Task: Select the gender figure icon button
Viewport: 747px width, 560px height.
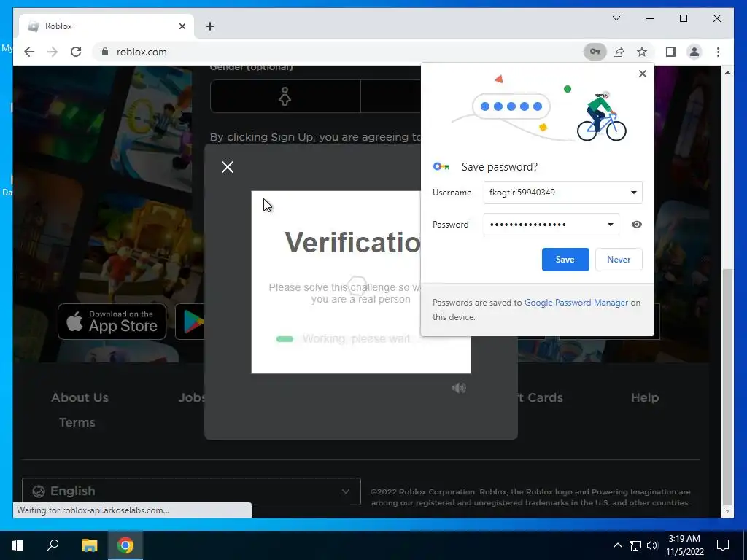Action: pyautogui.click(x=285, y=96)
